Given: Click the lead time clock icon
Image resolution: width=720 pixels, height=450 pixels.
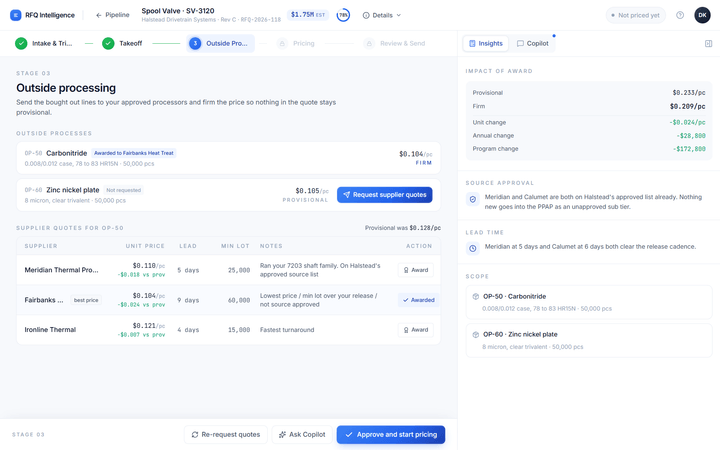Looking at the screenshot, I should click(x=472, y=248).
